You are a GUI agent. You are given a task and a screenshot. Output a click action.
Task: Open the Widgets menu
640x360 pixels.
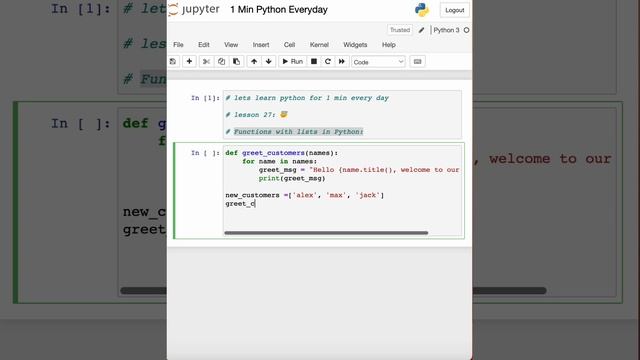tap(355, 45)
